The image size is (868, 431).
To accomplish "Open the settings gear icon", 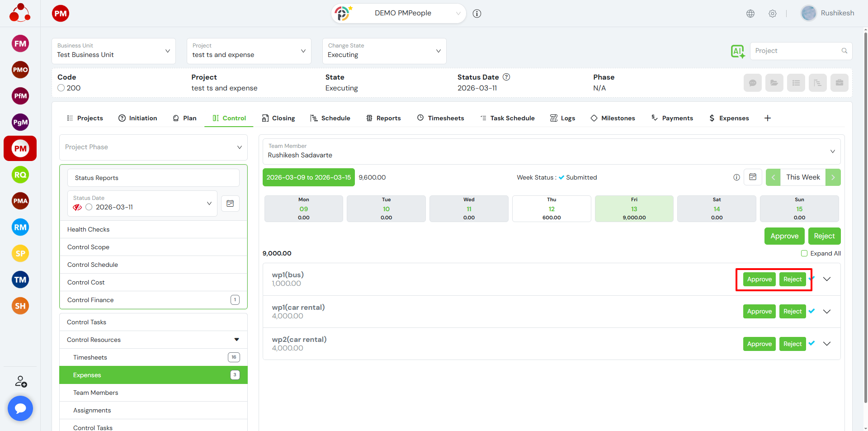I will click(x=773, y=14).
